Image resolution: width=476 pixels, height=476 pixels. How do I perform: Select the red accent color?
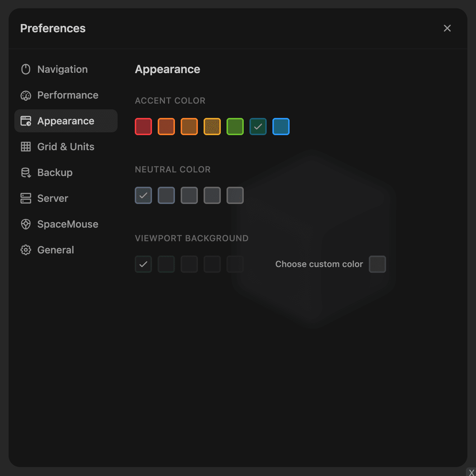[x=143, y=127]
